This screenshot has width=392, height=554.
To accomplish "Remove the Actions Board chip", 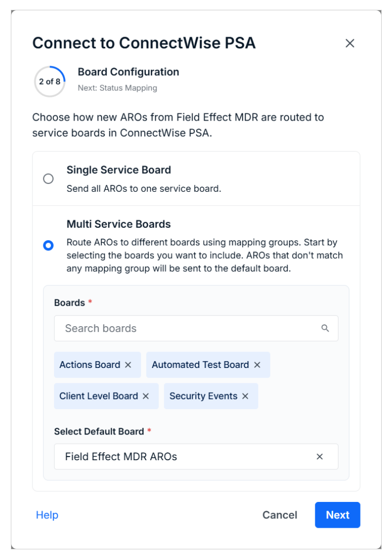I will click(128, 365).
